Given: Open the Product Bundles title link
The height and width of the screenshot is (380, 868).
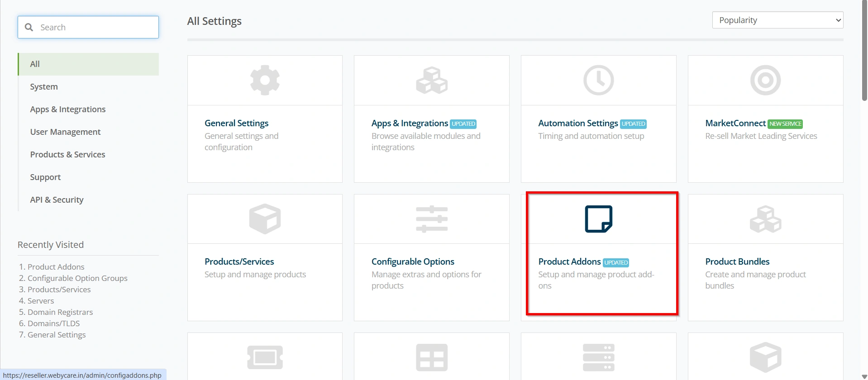Looking at the screenshot, I should click(737, 261).
